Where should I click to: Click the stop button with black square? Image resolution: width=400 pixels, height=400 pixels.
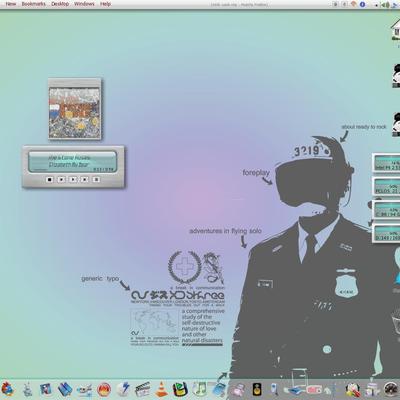[x=49, y=179]
